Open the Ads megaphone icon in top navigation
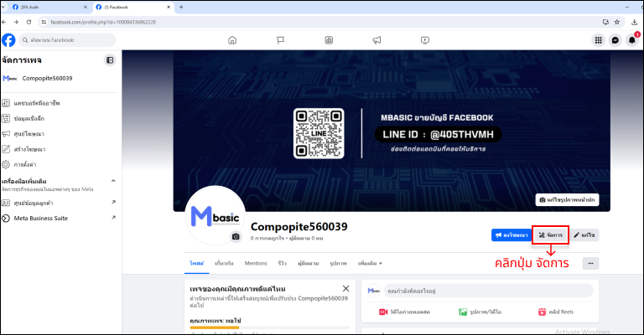 point(377,40)
